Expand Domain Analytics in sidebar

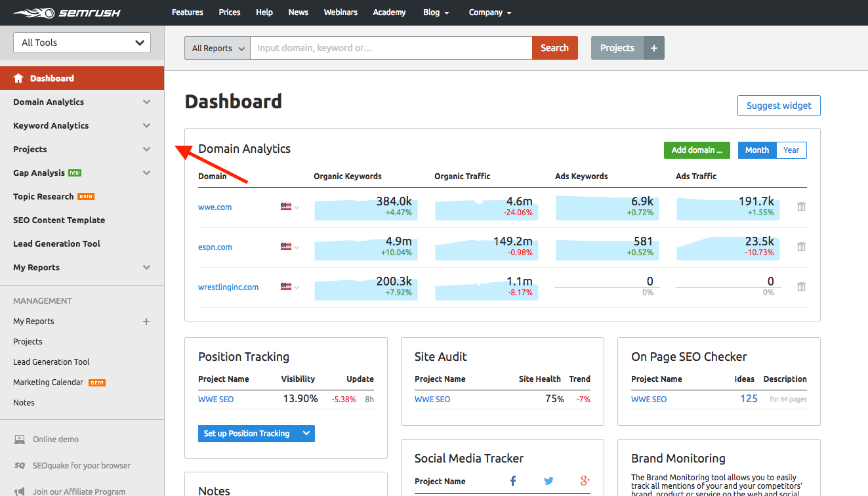[146, 102]
